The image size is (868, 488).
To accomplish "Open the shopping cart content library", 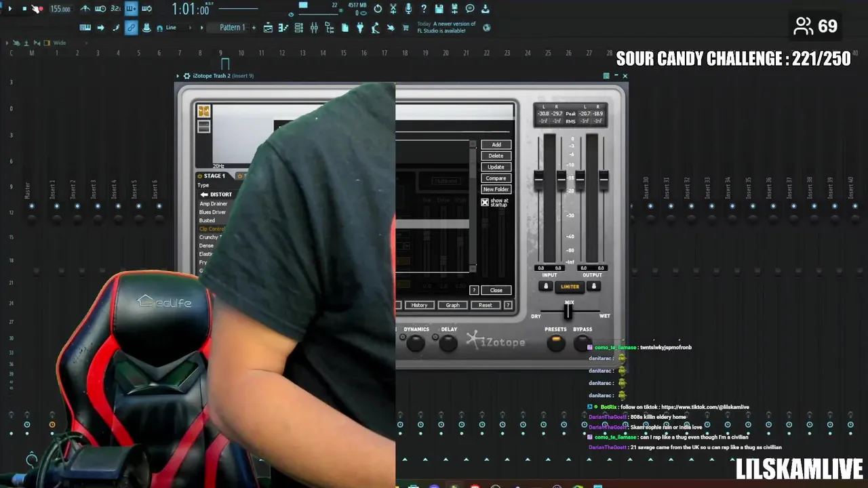I will (406, 28).
